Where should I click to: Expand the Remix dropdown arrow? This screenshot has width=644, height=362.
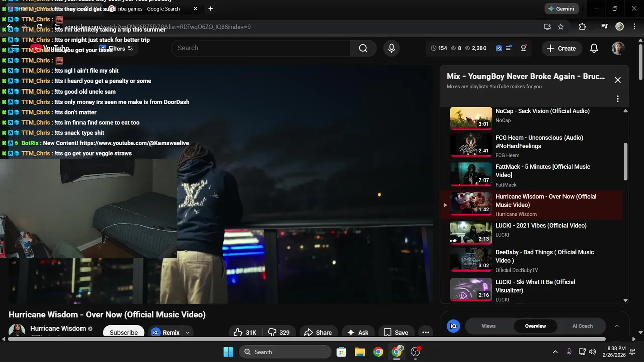(187, 332)
